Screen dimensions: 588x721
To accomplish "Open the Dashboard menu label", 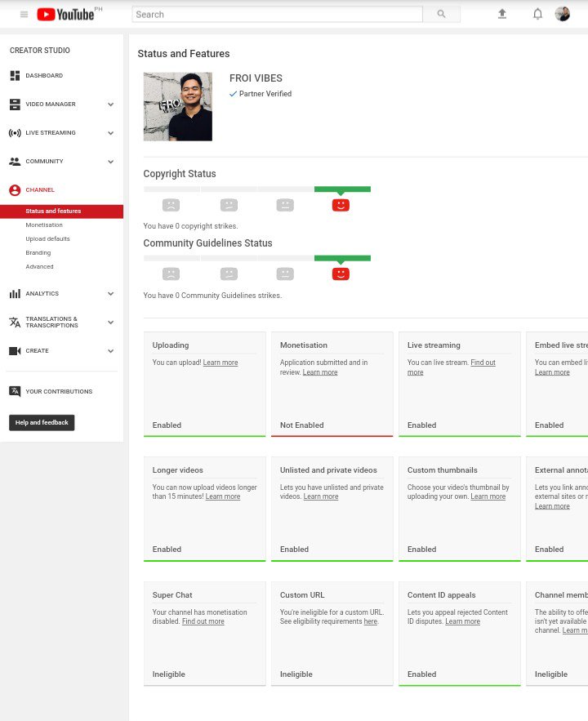I will [44, 75].
